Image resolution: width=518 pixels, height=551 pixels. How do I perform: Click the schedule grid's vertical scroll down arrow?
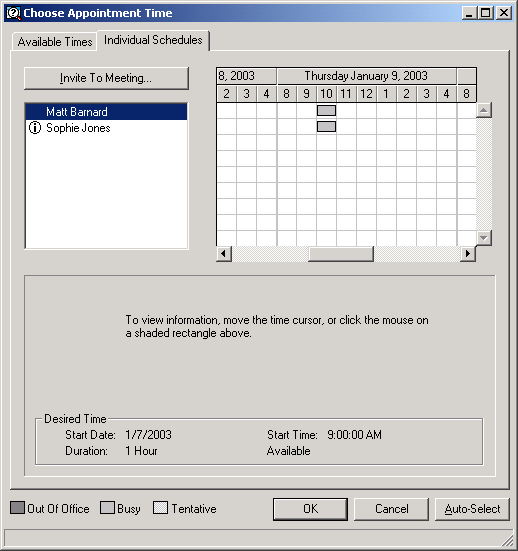(x=484, y=238)
